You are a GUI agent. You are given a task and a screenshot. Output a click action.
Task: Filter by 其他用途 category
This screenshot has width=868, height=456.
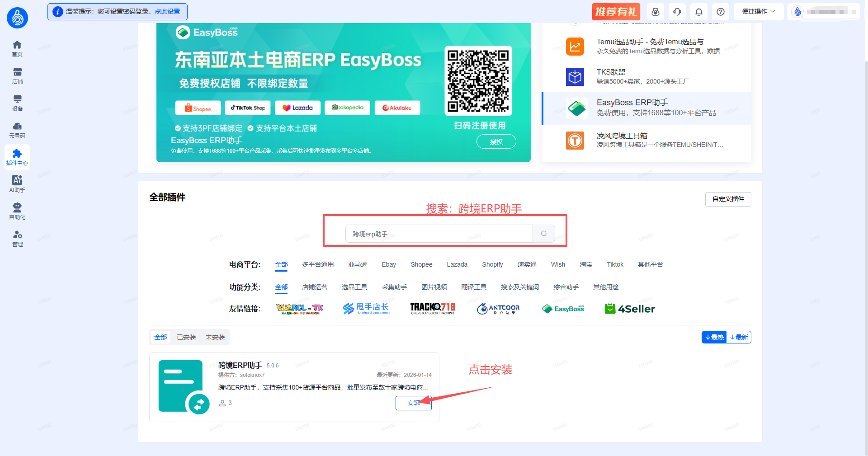(x=606, y=287)
